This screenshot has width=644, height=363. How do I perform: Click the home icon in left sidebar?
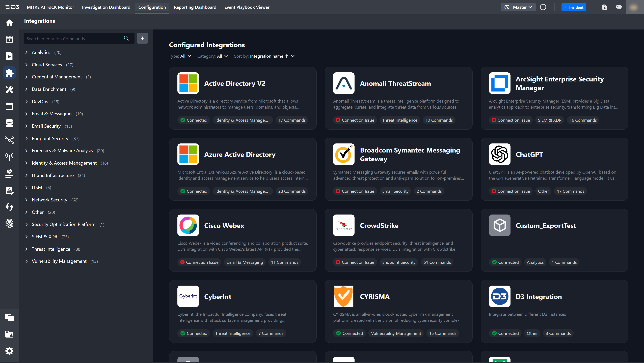tap(9, 23)
